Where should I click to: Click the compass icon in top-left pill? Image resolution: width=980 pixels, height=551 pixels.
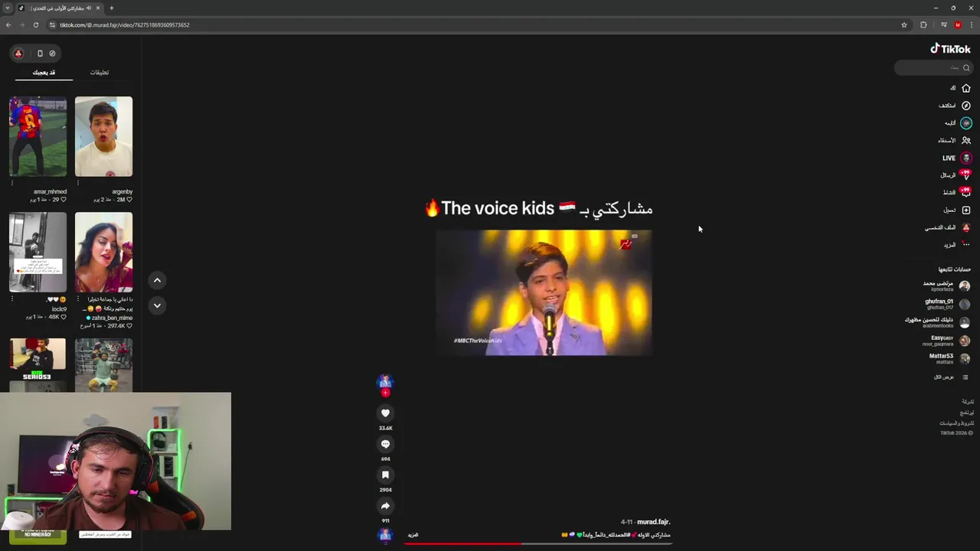point(52,54)
